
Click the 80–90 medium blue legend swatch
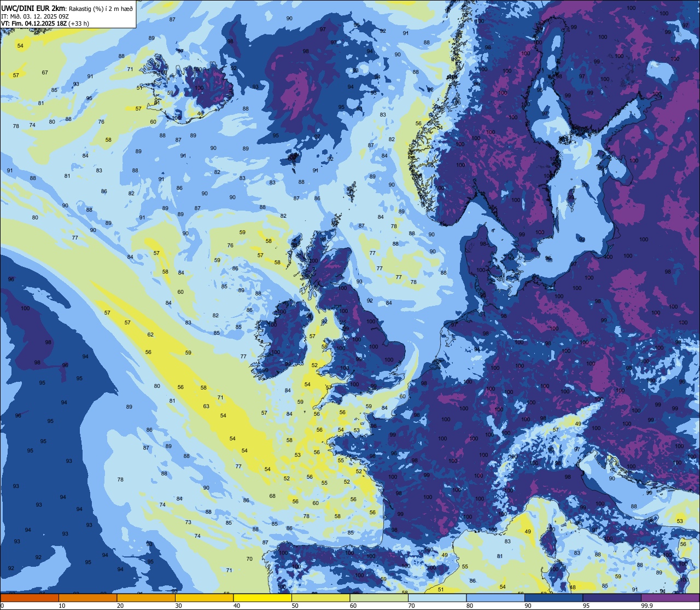495,597
